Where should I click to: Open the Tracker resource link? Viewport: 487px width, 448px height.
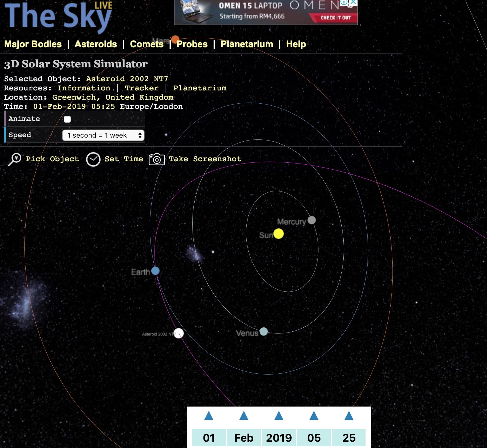tap(142, 88)
